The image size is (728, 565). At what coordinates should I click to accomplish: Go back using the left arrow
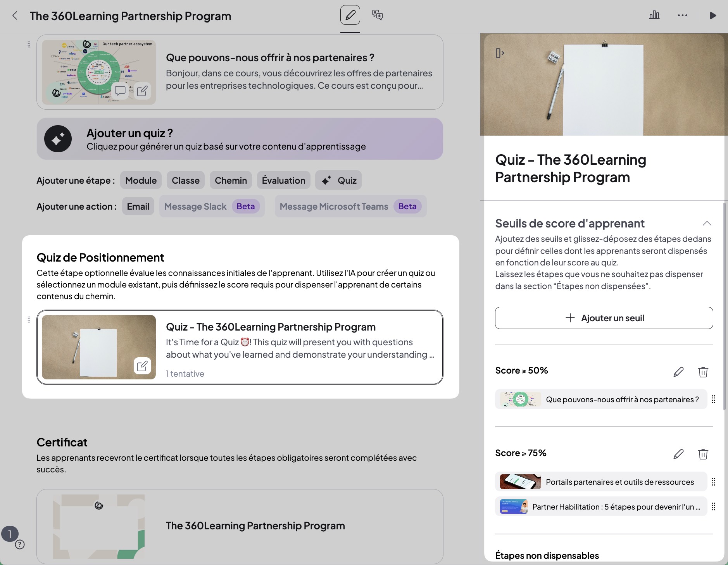point(15,16)
